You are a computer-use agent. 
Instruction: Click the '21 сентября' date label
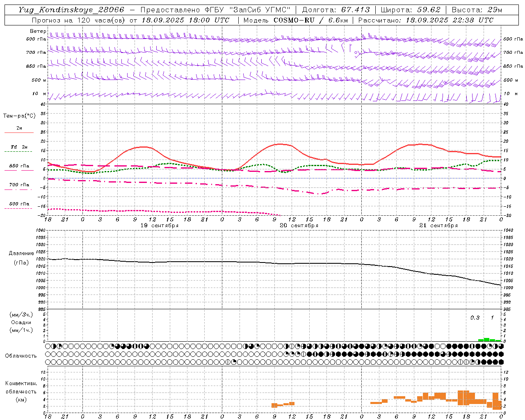coord(438,226)
